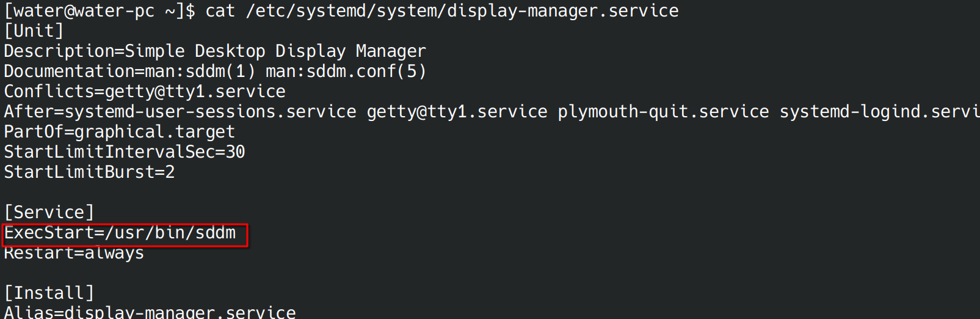980x319 pixels.
Task: Click the man:sddm(1) documentation reference
Action: coord(200,71)
